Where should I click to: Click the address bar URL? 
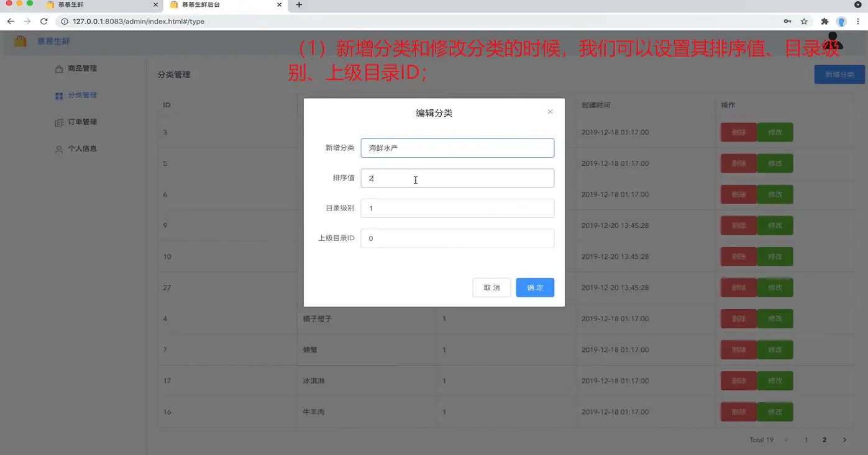click(139, 21)
